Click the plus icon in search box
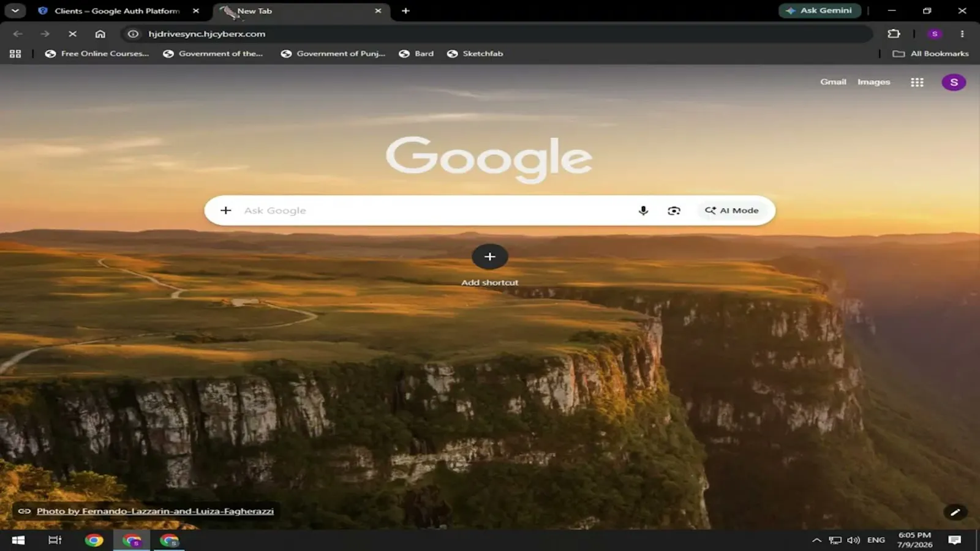 [226, 211]
